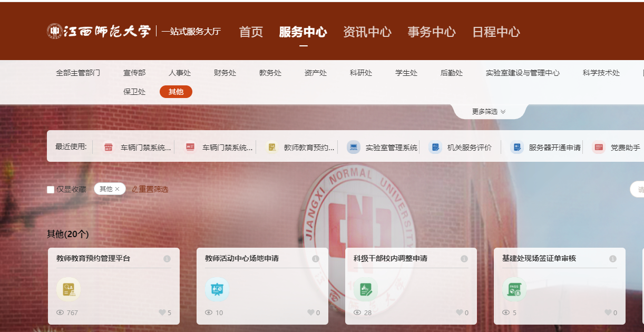Select the 全部主管部门 filter option
Viewport: 644px width, 332px height.
(78, 73)
